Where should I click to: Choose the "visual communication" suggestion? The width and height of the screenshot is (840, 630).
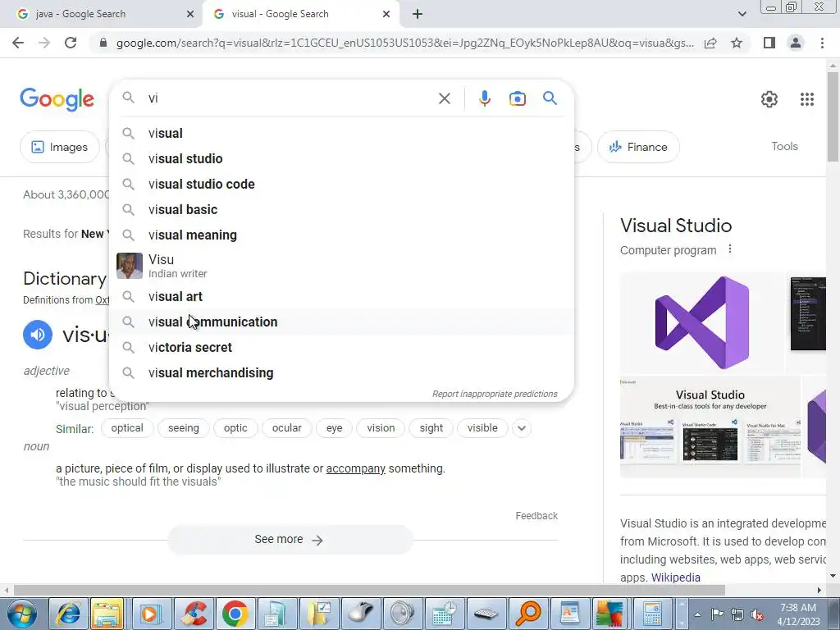(341, 322)
